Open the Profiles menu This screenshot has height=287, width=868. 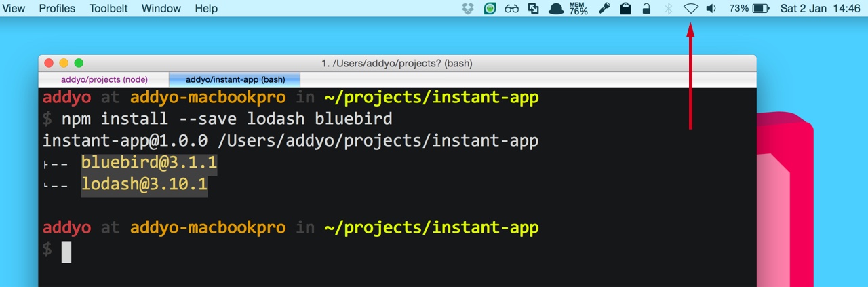[57, 9]
